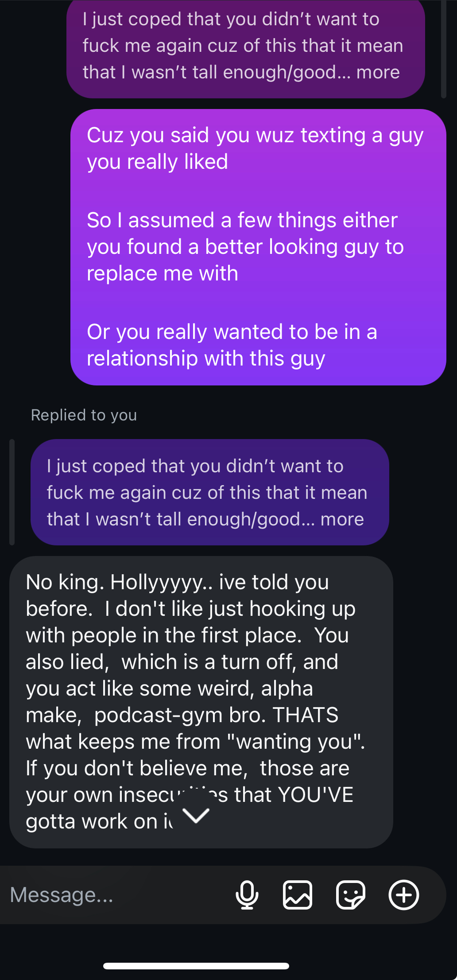Viewport: 457px width, 980px height.
Task: Tap the "Replied to you" label
Action: (84, 415)
